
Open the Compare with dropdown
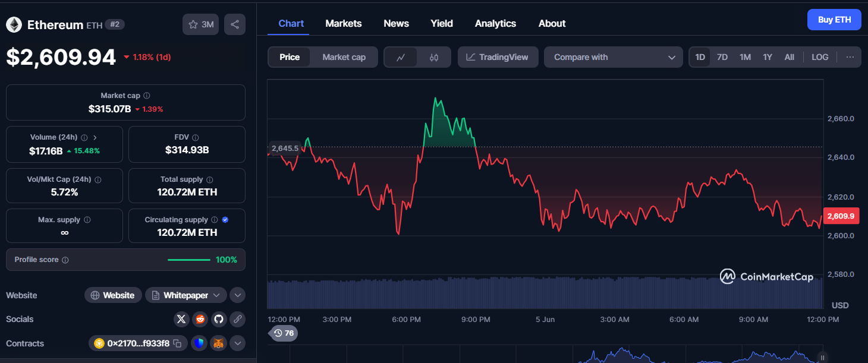click(x=613, y=57)
